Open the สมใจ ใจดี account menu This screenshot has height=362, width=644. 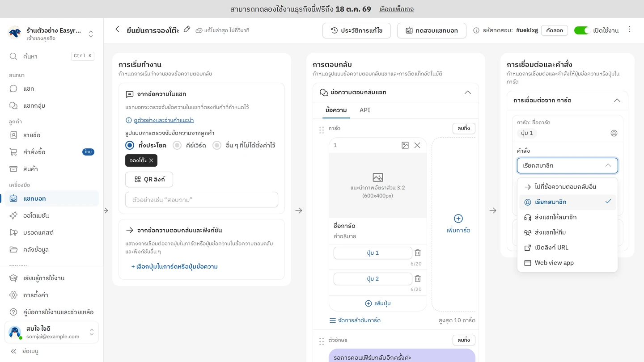point(51,332)
